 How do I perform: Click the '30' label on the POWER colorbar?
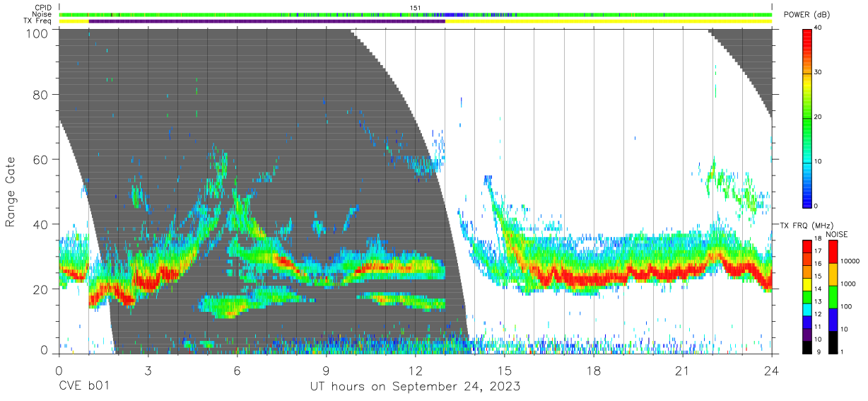click(x=818, y=72)
